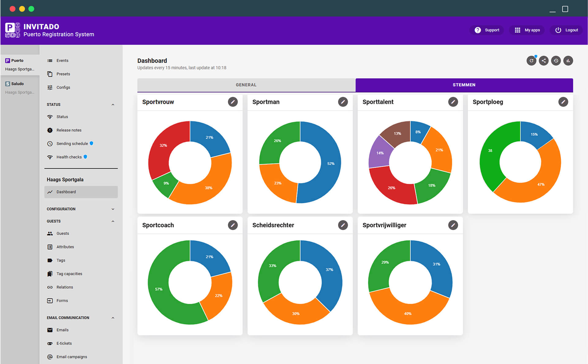Click the edit icon on Sportploeg chart

coord(563,102)
